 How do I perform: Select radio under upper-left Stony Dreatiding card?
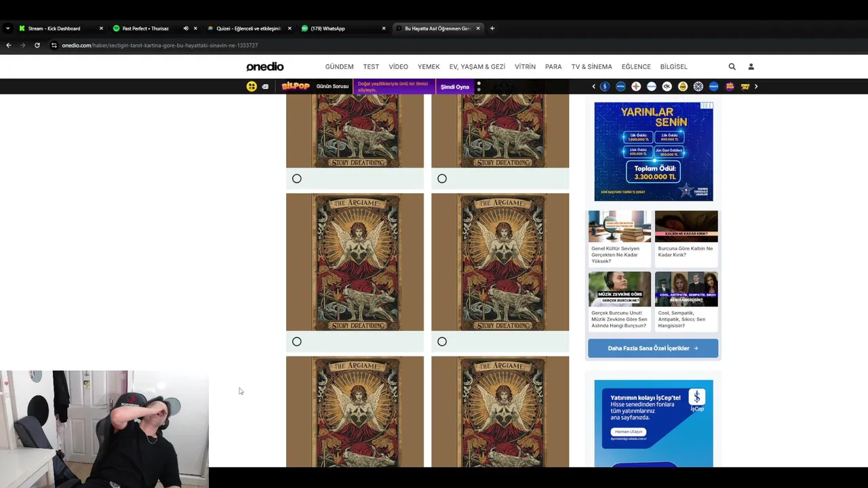[297, 179]
